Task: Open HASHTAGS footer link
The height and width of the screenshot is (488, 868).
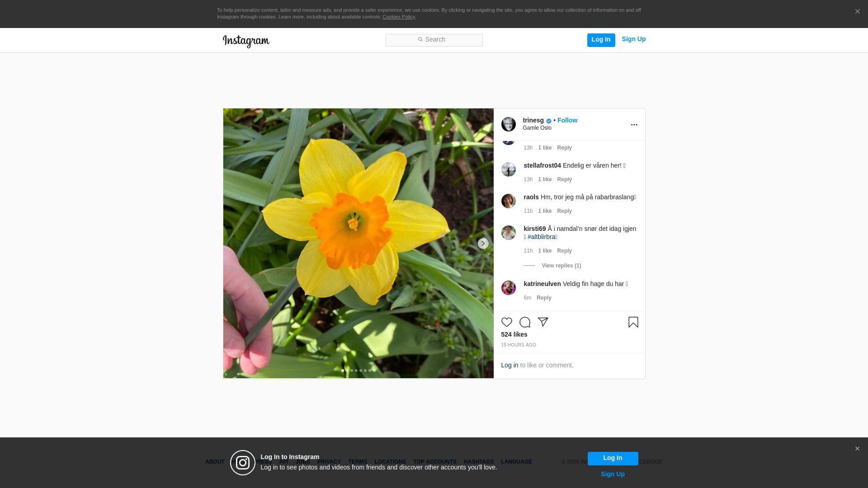Action: tap(479, 462)
